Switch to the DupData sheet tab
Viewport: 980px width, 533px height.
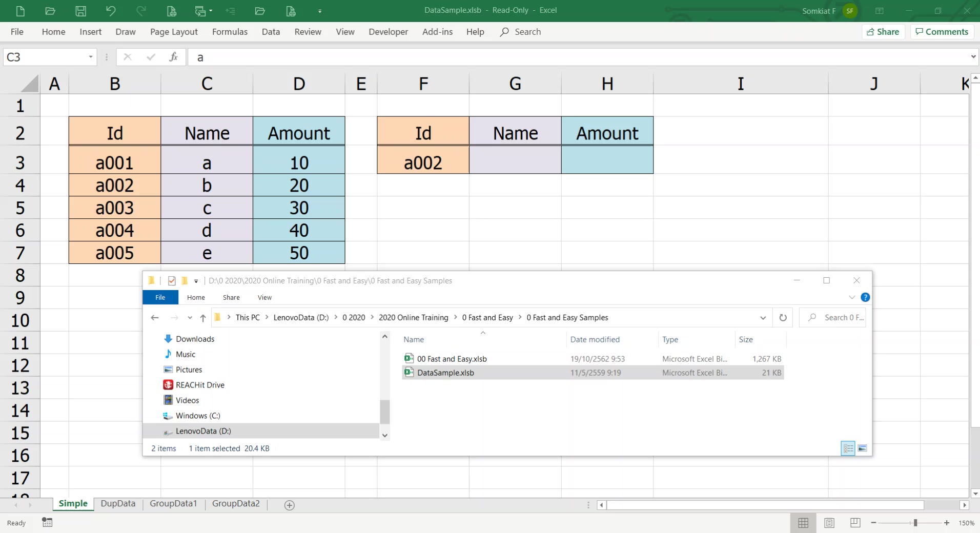click(118, 504)
